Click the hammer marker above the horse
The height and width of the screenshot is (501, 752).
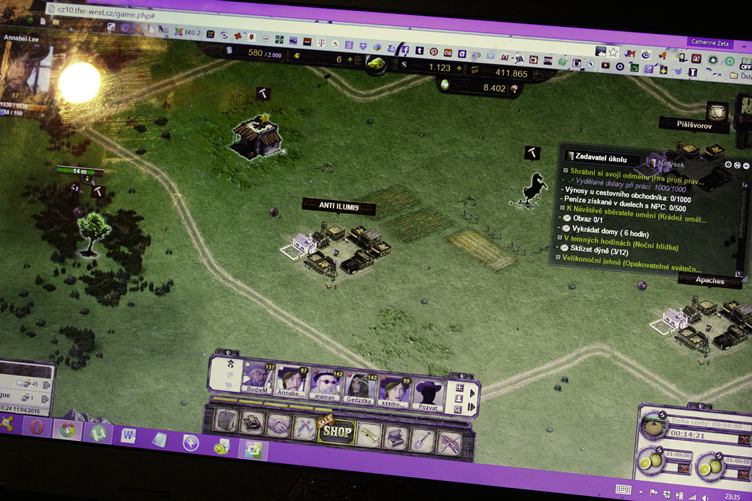(532, 153)
